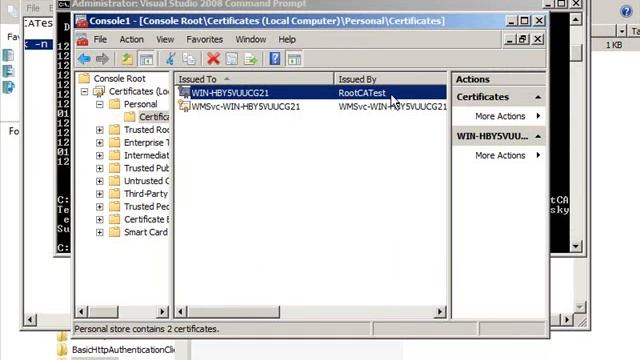Expand the Smart Card folder node

[100, 232]
